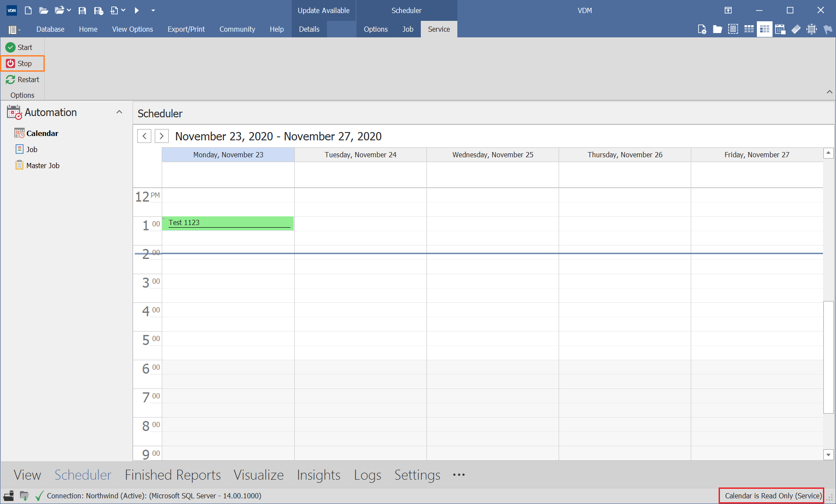The width and height of the screenshot is (836, 504).
Task: Open the Export/Print ribbon tab
Action: [186, 29]
